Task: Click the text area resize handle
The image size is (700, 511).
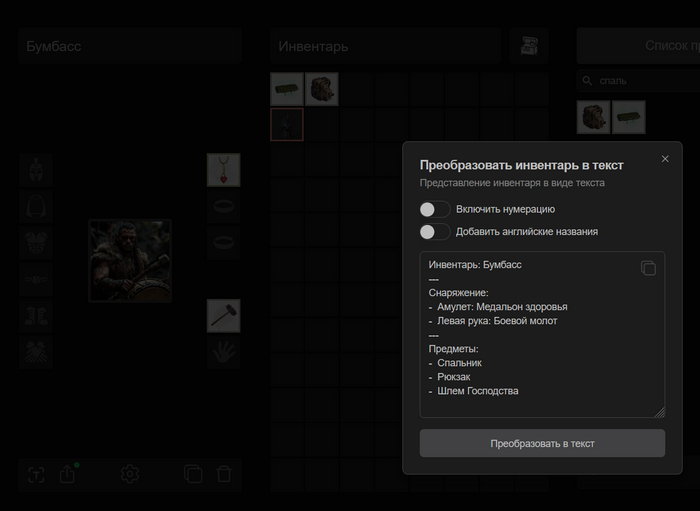Action: point(660,412)
